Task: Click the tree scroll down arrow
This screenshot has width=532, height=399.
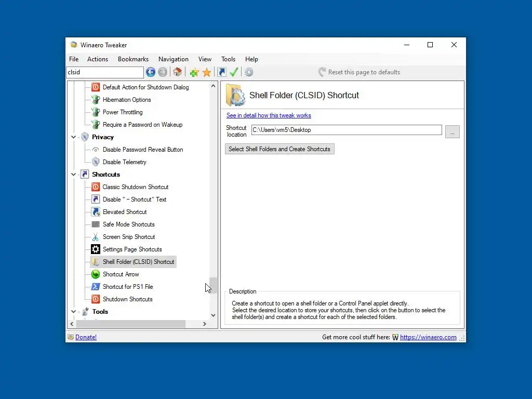Action: [213, 315]
